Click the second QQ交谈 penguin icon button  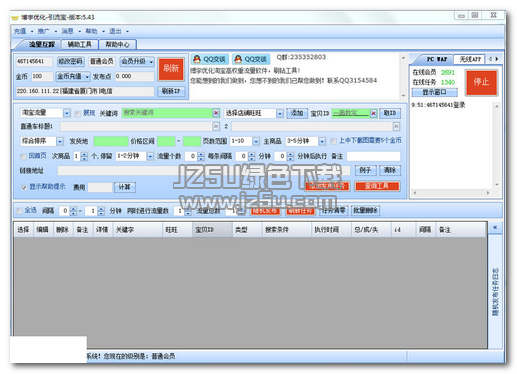[x=251, y=59]
